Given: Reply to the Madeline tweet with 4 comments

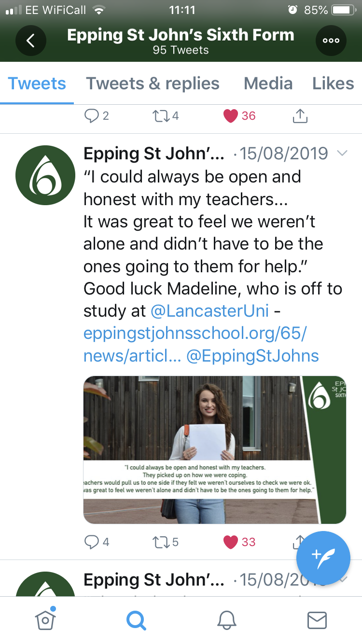Looking at the screenshot, I should [97, 542].
